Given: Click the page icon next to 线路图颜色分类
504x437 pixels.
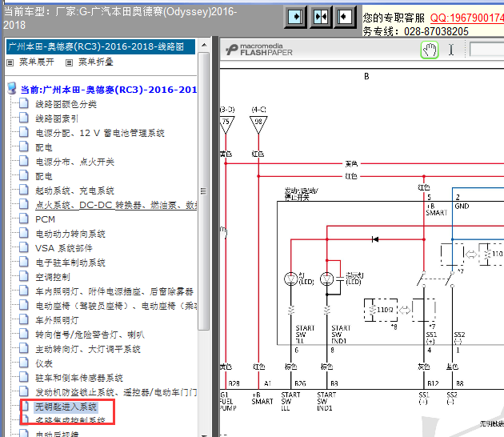Looking at the screenshot, I should pyautogui.click(x=23, y=103).
